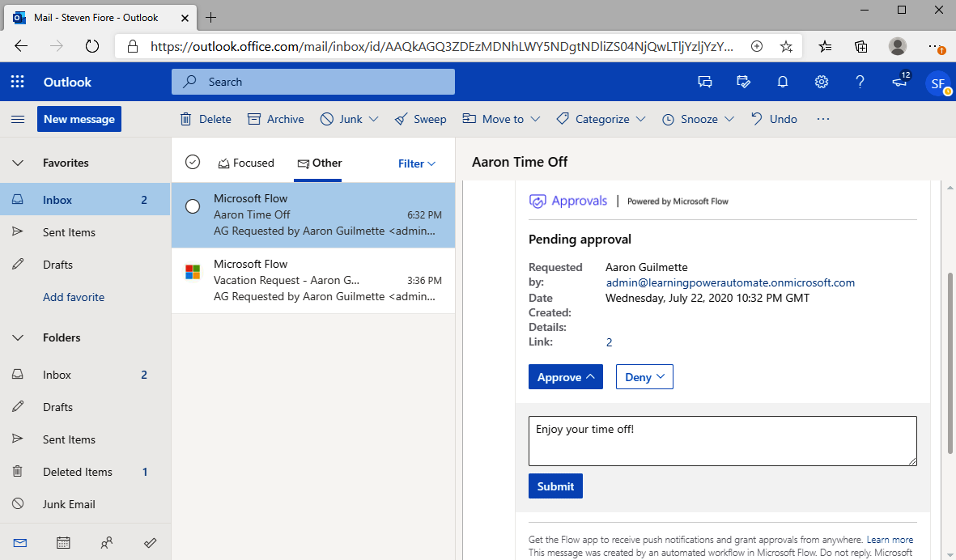Expand the Junk dropdown arrow

(x=374, y=119)
